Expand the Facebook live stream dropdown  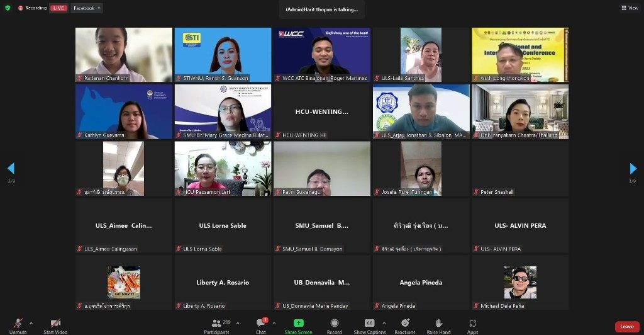point(87,8)
